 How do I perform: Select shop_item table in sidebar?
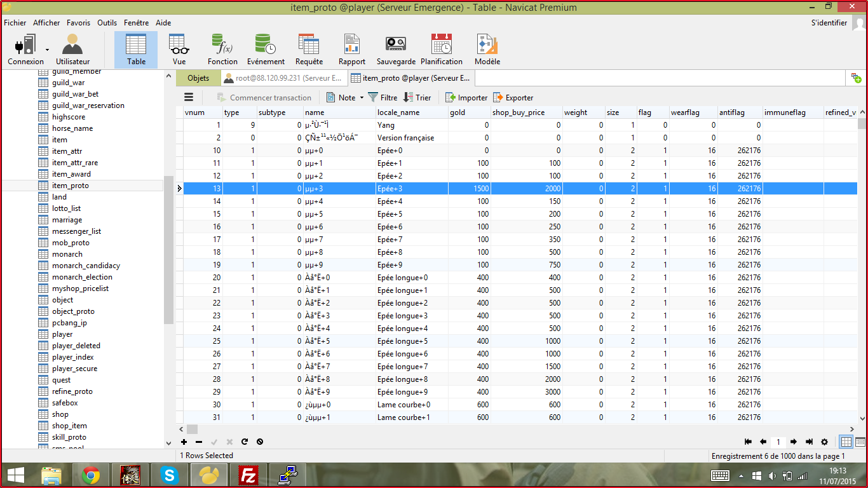point(69,426)
